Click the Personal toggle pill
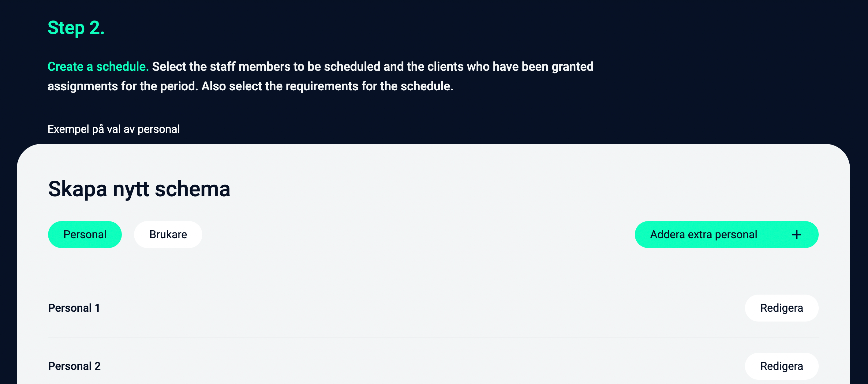 (x=85, y=234)
